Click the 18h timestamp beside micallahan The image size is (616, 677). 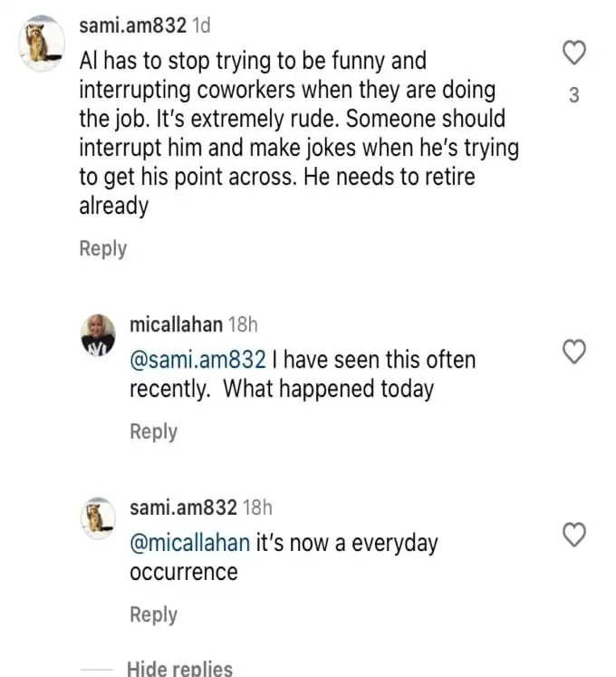pos(243,324)
